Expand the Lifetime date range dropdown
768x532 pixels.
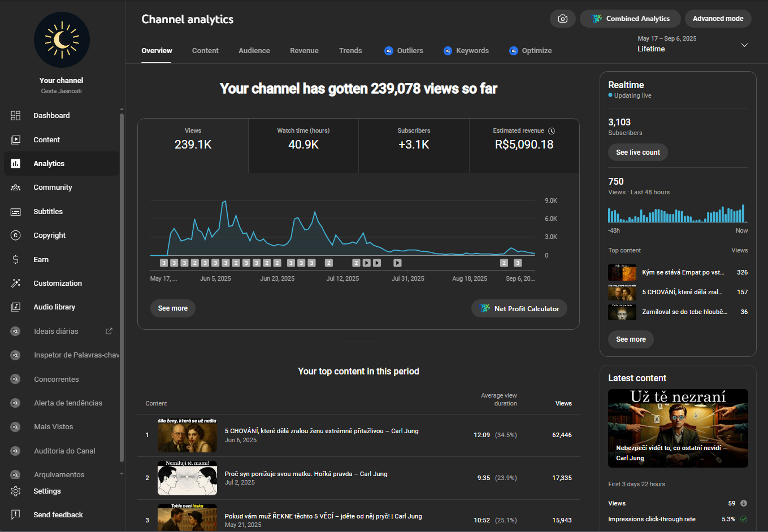click(x=744, y=45)
